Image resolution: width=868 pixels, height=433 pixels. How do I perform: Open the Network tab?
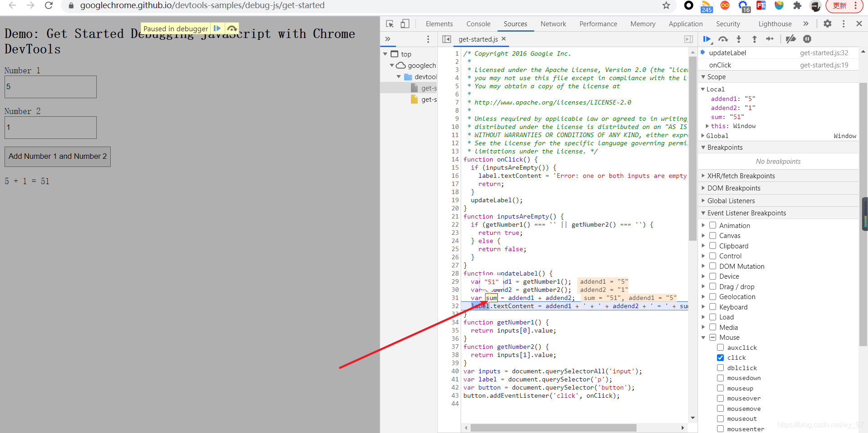coord(553,24)
